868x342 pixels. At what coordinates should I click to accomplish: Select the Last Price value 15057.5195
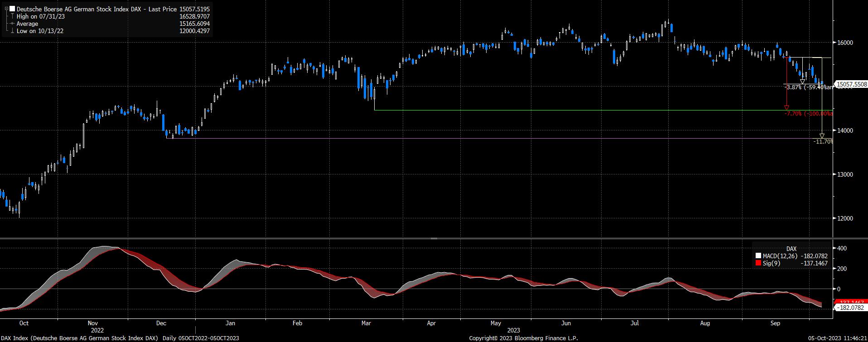point(195,9)
